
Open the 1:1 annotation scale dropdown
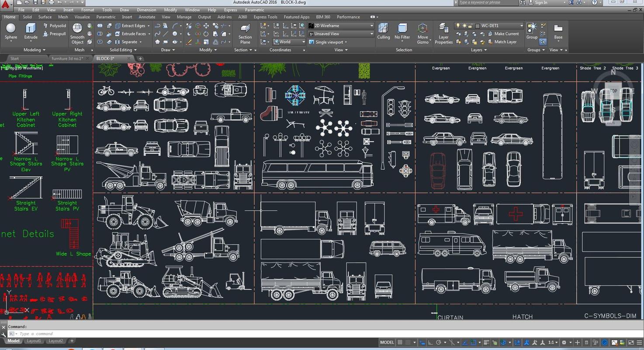(553, 343)
